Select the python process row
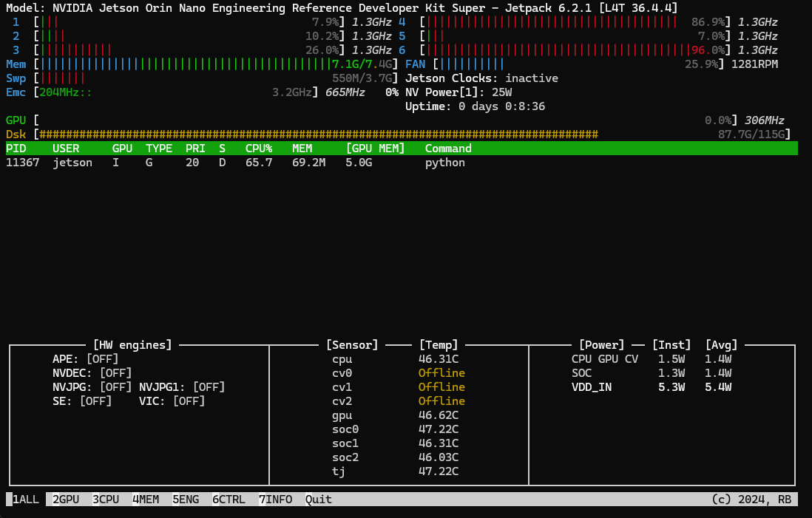Viewport: 812px width, 518px height. pyautogui.click(x=235, y=163)
